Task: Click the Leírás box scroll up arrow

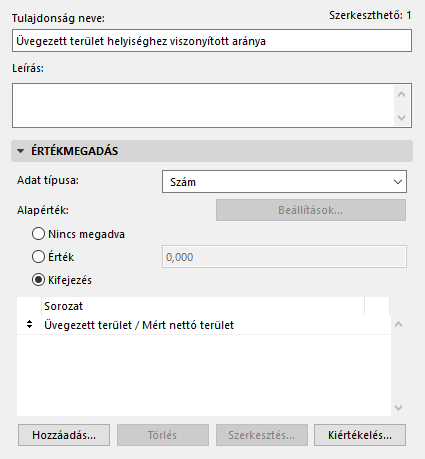Action: click(x=401, y=95)
